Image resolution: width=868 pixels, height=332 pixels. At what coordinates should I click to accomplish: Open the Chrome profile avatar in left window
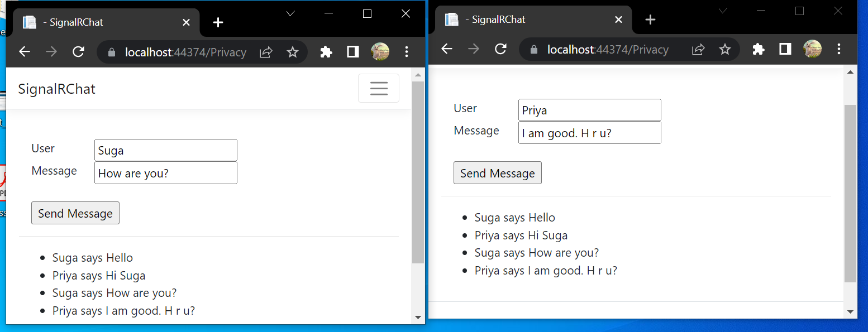(x=380, y=51)
